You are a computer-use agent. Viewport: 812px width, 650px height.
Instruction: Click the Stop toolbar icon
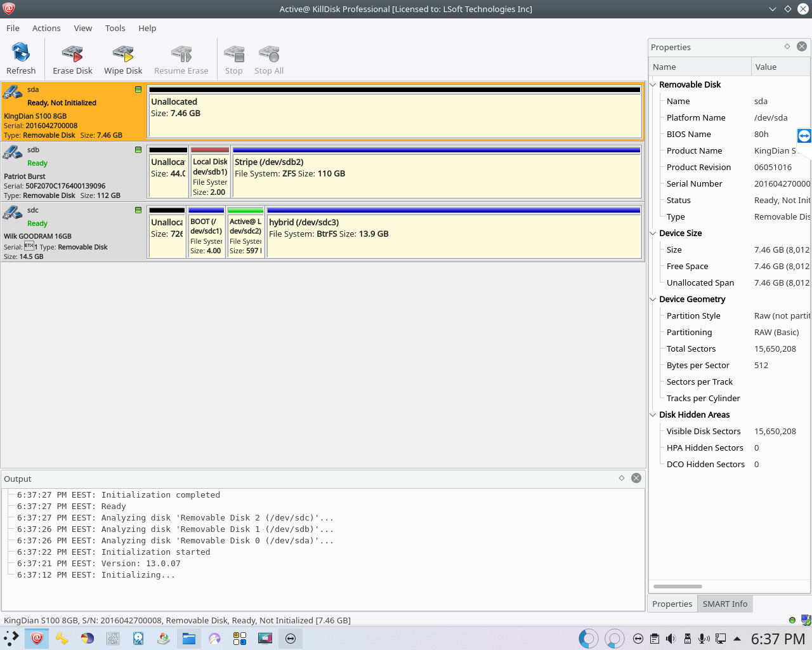click(x=233, y=58)
